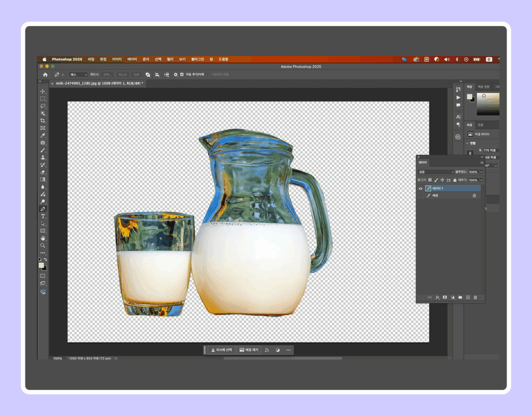Create new adjustment layer from Layers panel
The width and height of the screenshot is (532, 416).
point(453,298)
